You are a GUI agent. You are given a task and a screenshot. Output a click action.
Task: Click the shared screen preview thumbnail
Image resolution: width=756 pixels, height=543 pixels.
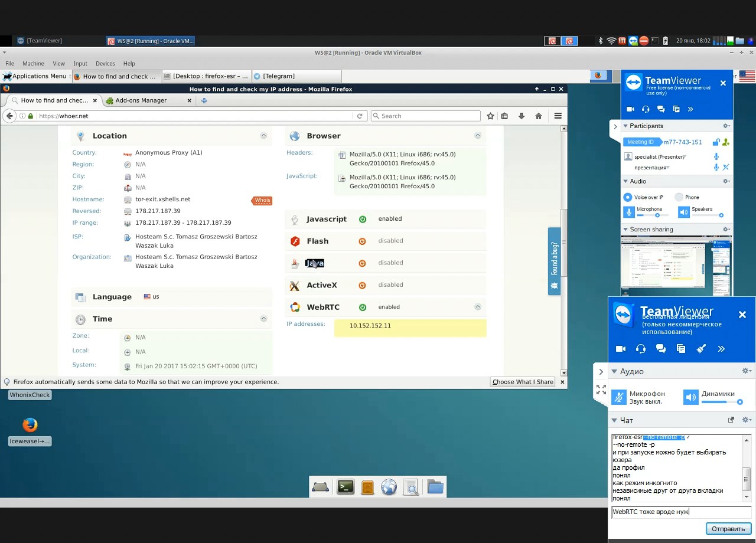click(x=676, y=265)
